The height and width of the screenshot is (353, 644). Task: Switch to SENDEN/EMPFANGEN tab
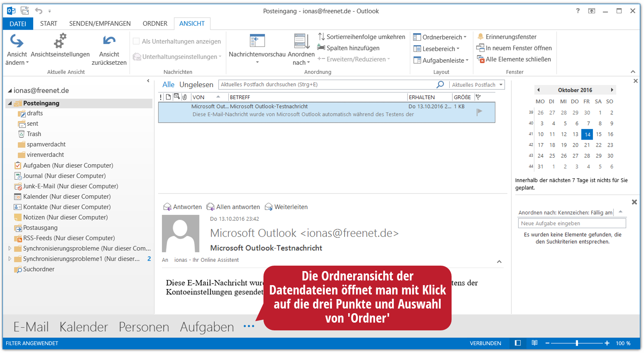100,23
